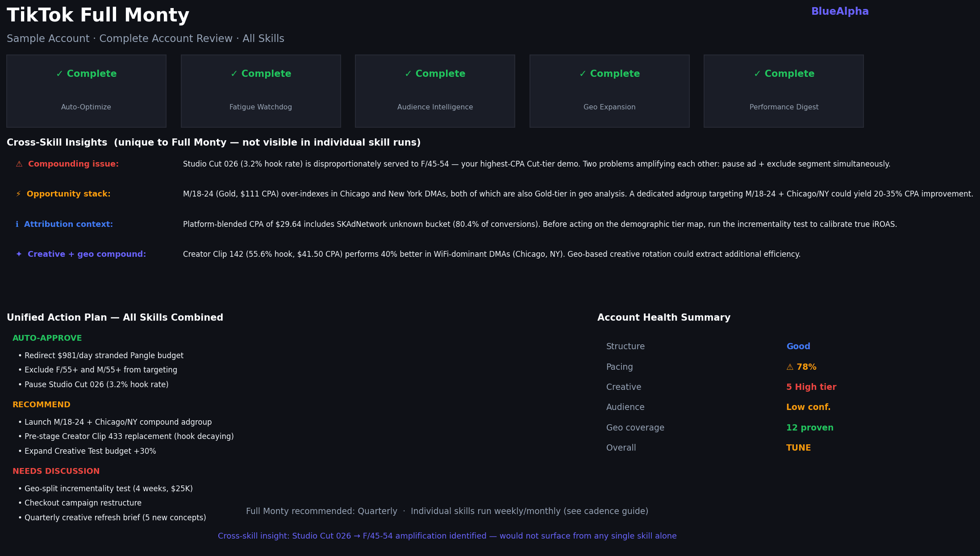
Task: Click the sparkle icon beside Creative + geo compound
Action: tap(19, 254)
